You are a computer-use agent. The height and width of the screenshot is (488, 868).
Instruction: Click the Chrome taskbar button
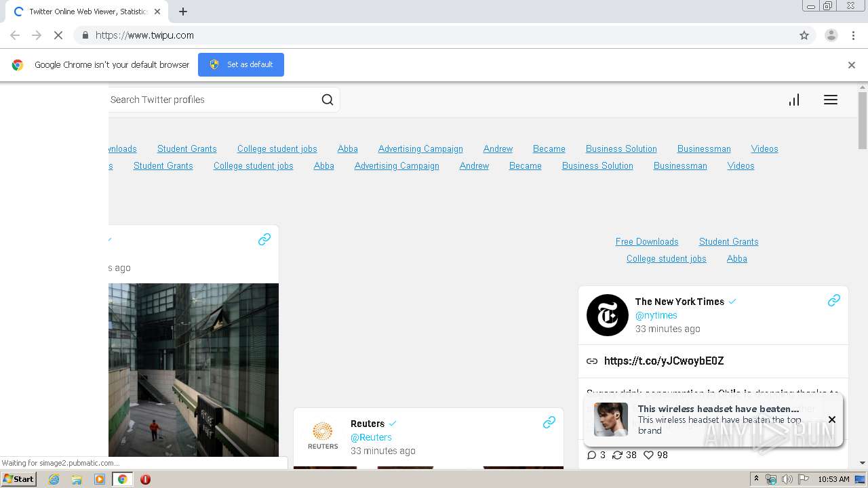[x=123, y=479]
